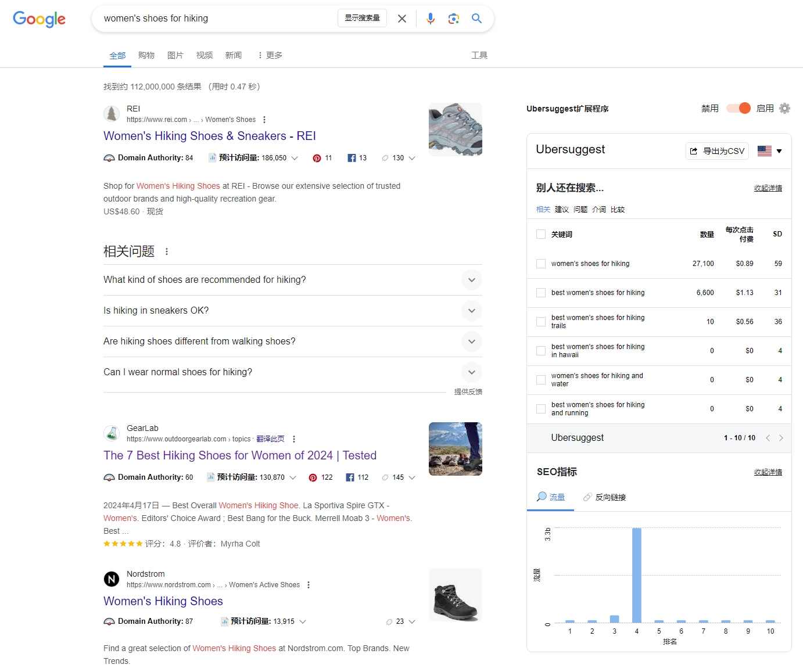Open 'The 7 Best Hiking Shoes for Women' link
Viewport: 803px width, 672px height.
pyautogui.click(x=240, y=455)
